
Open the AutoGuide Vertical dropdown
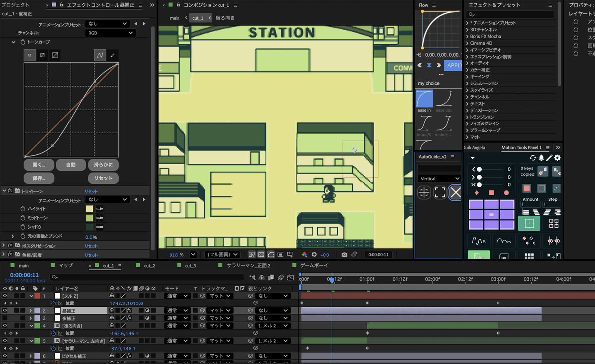[439, 178]
